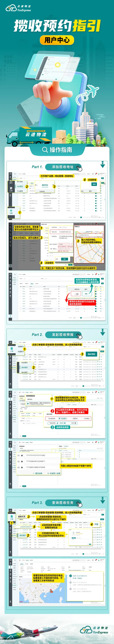The image size is (114, 644).
Task: Click the 仓库名称 column header
Action: pyautogui.click(x=42, y=191)
